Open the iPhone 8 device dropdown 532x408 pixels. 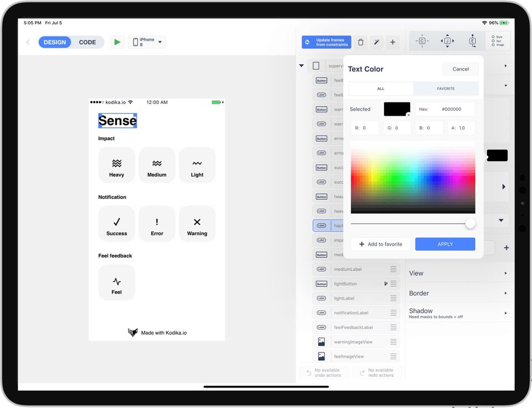point(147,42)
